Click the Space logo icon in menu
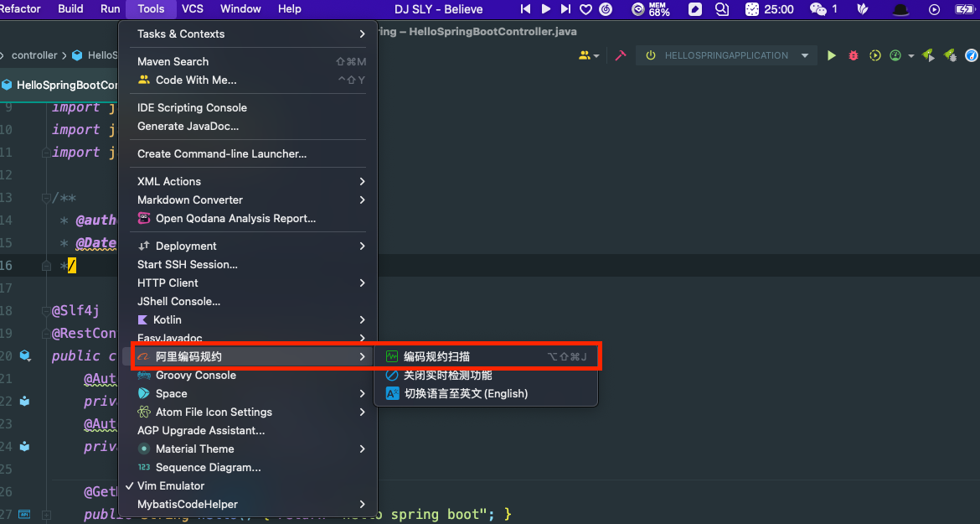980x524 pixels. pos(144,392)
